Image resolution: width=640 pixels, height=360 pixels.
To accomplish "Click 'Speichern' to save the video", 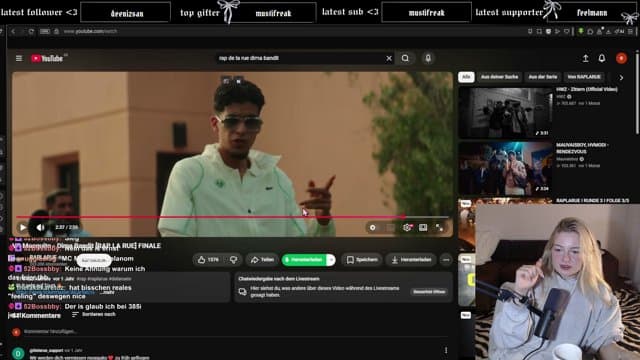I will [362, 260].
